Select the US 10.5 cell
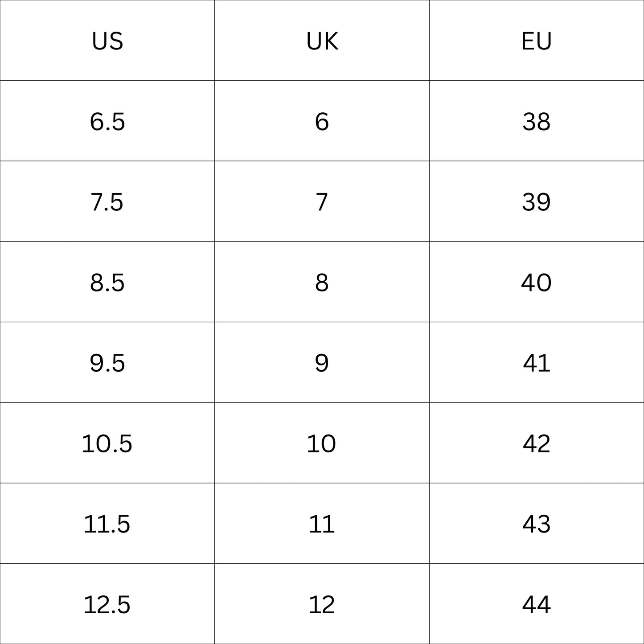 107,443
